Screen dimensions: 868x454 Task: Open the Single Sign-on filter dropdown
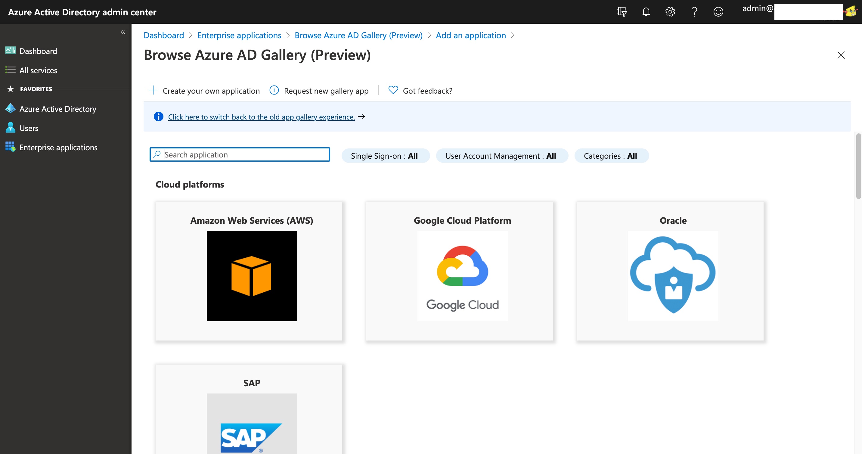click(x=385, y=156)
